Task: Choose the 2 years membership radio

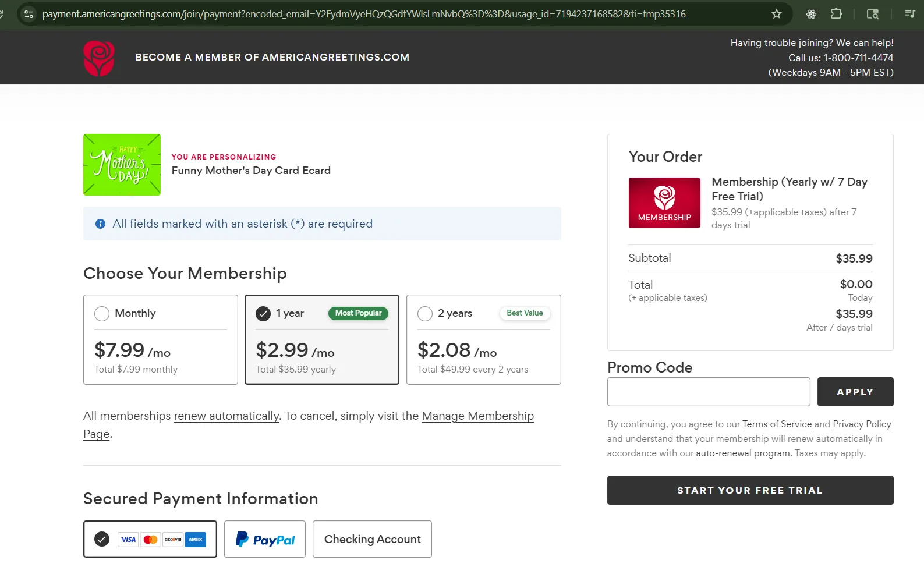Action: click(425, 314)
